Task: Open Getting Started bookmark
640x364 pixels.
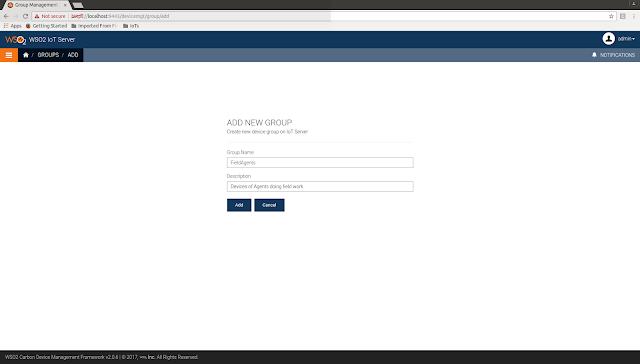Action: click(x=46, y=26)
